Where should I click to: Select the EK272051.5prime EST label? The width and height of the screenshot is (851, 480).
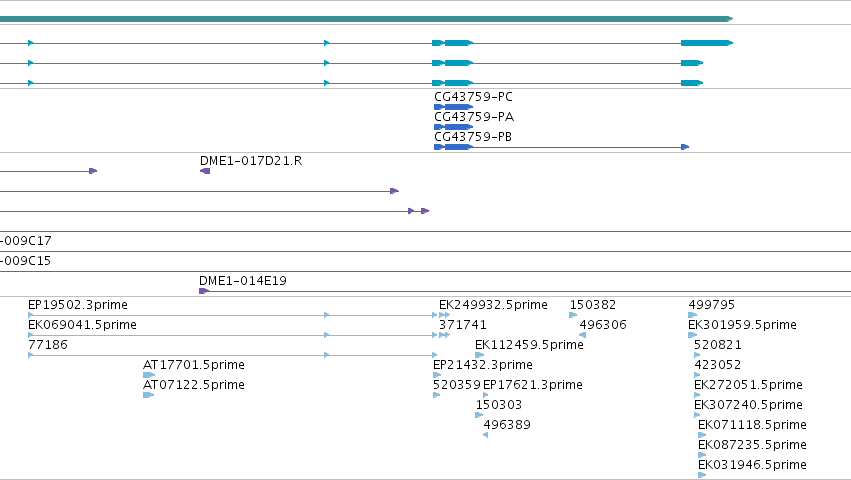coord(748,385)
